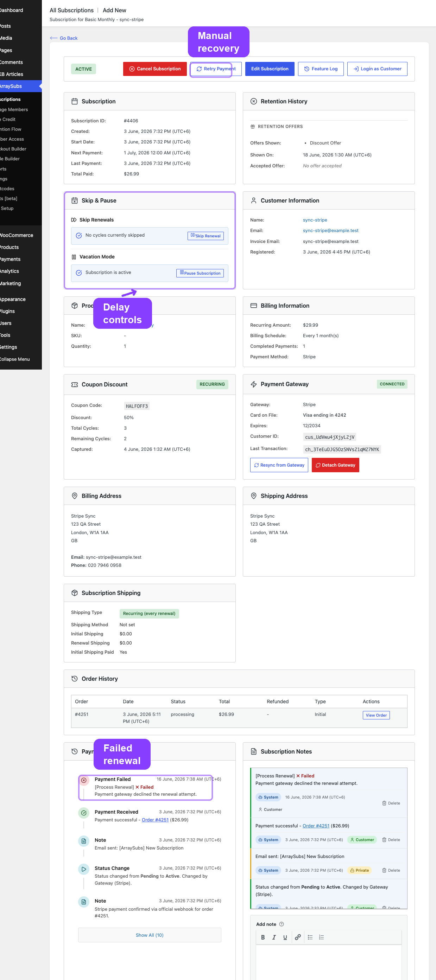Screen dimensions: 436x980
Task: Click the Skip Renewal button
Action: pos(206,236)
